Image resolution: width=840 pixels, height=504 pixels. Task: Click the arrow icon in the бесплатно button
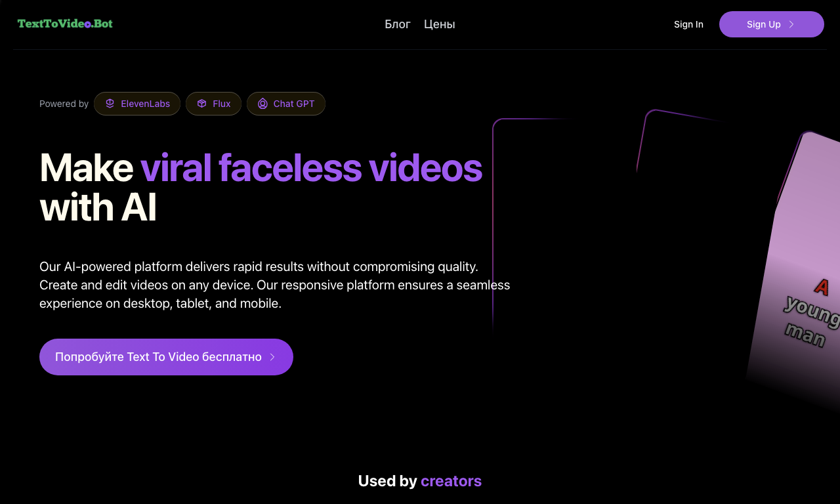click(x=272, y=357)
